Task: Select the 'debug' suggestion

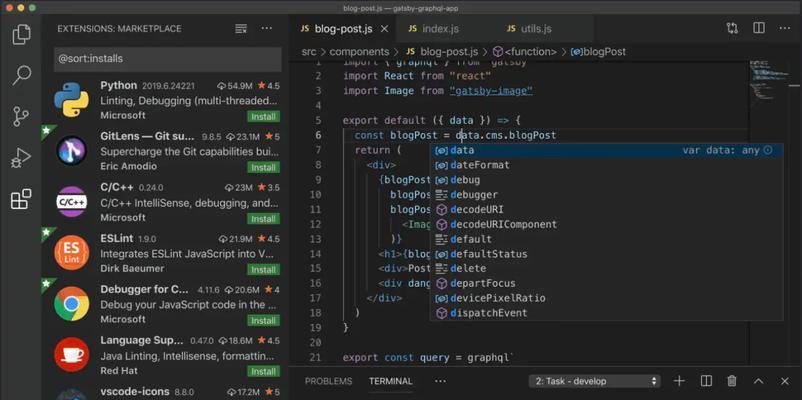Action: click(x=606, y=180)
